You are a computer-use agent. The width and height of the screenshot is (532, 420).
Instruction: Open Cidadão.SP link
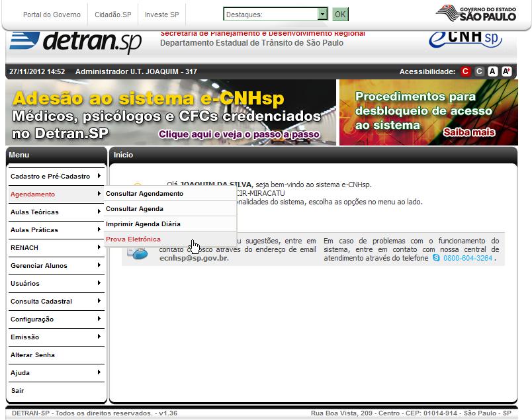(113, 15)
